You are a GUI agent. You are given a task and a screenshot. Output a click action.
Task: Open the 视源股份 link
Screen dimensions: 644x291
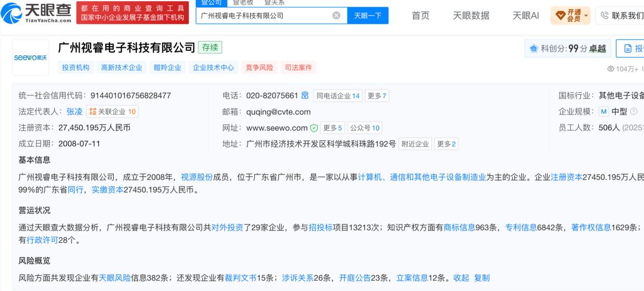point(197,177)
